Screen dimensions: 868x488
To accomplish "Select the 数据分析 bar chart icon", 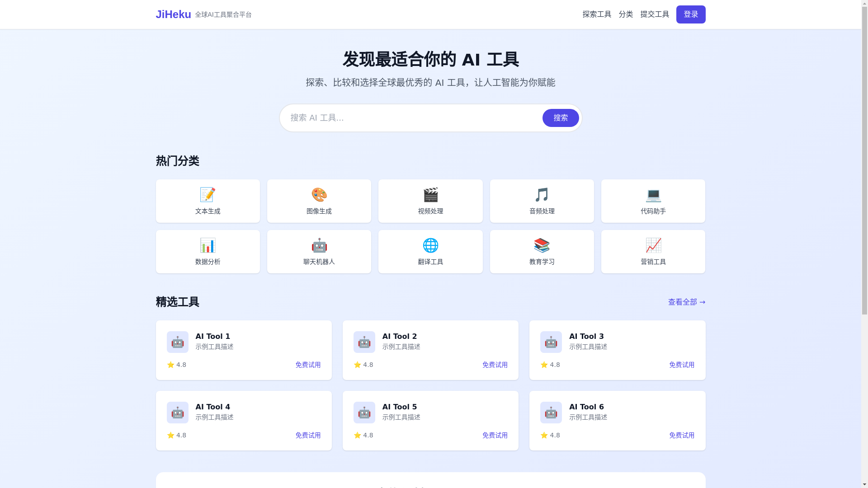I will (208, 245).
